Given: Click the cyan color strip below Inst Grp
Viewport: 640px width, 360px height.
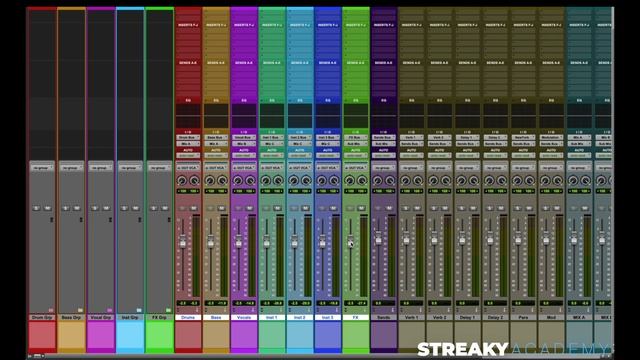Looking at the screenshot, I should pos(130,336).
